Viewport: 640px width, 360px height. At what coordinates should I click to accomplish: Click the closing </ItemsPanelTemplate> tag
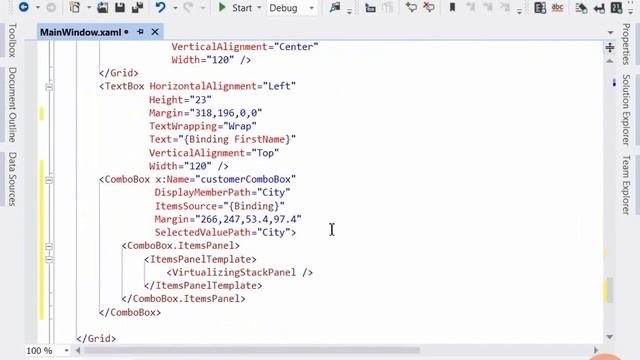[203, 285]
